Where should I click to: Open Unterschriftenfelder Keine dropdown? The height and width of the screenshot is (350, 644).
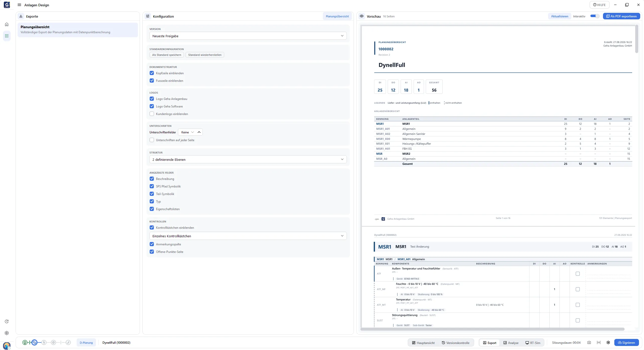pyautogui.click(x=190, y=132)
